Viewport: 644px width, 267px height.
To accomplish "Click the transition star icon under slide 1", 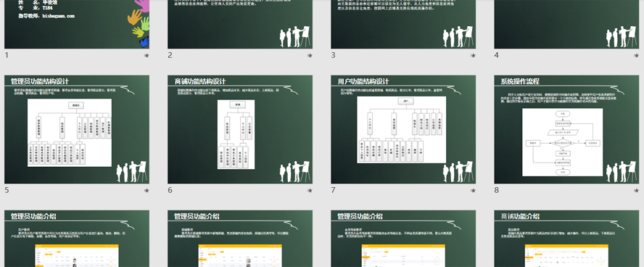I will tap(146, 55).
